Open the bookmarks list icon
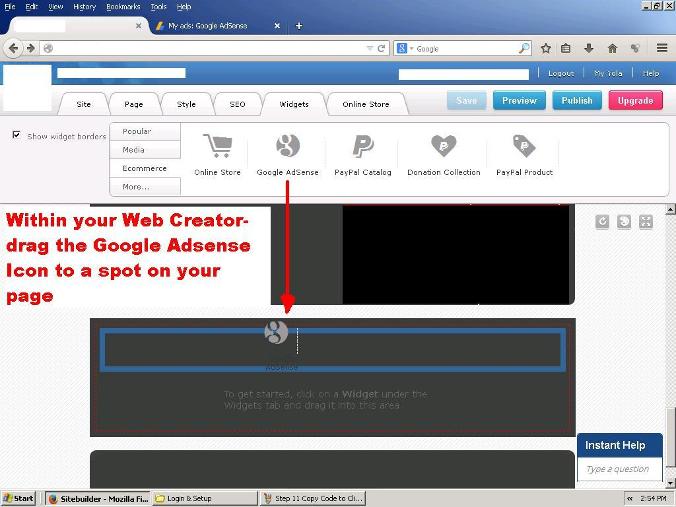Viewport: 676px width, 507px height. click(x=566, y=48)
